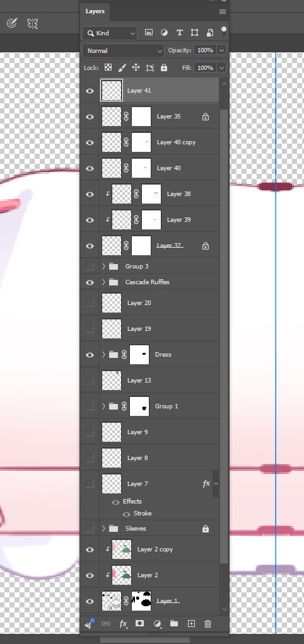This screenshot has height=644, width=304.
Task: Create a new group folder icon
Action: pyautogui.click(x=174, y=623)
